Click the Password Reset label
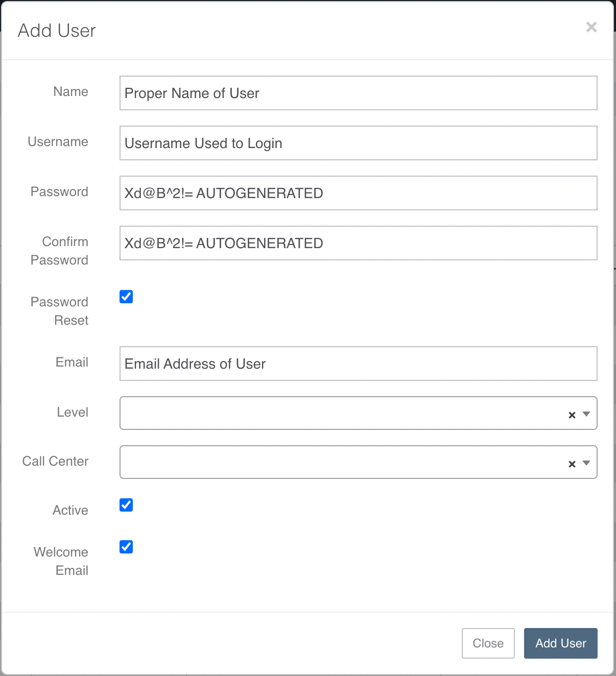 59,310
